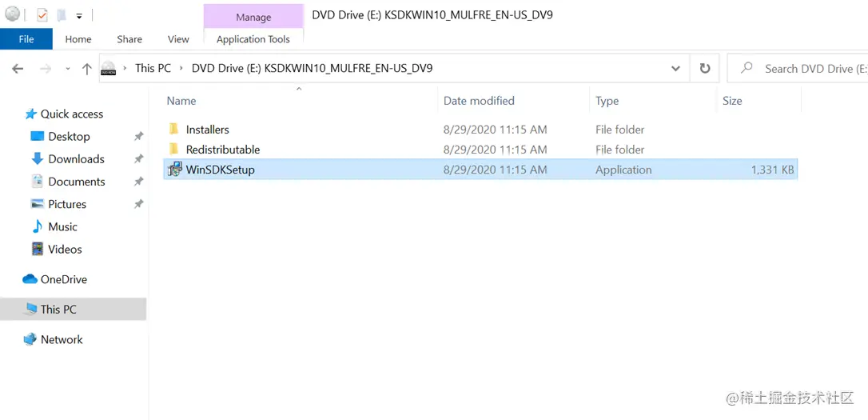This screenshot has width=868, height=420.
Task: Click the Installers row date modified
Action: [495, 130]
